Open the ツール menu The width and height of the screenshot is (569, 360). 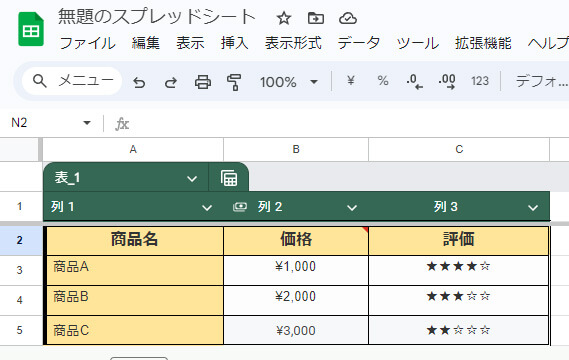(418, 43)
